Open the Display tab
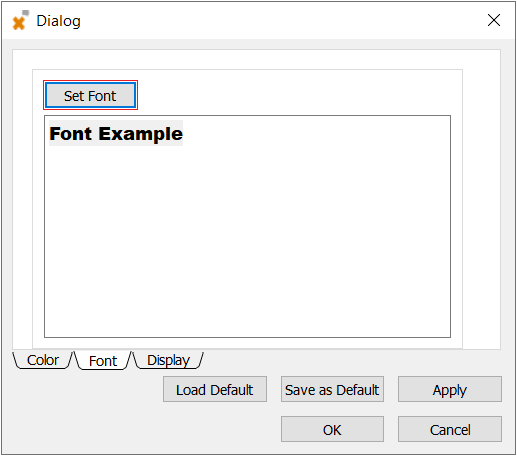This screenshot has height=456, width=517. coord(168,360)
